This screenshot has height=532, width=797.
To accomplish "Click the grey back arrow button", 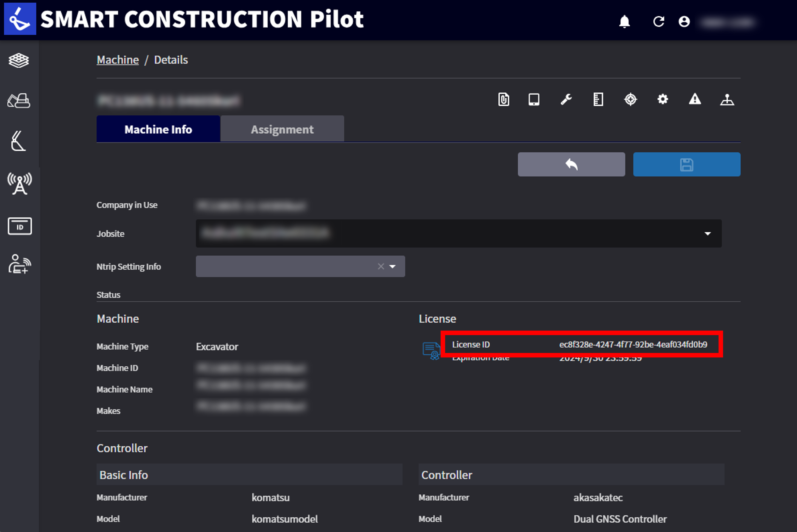I will (x=571, y=165).
